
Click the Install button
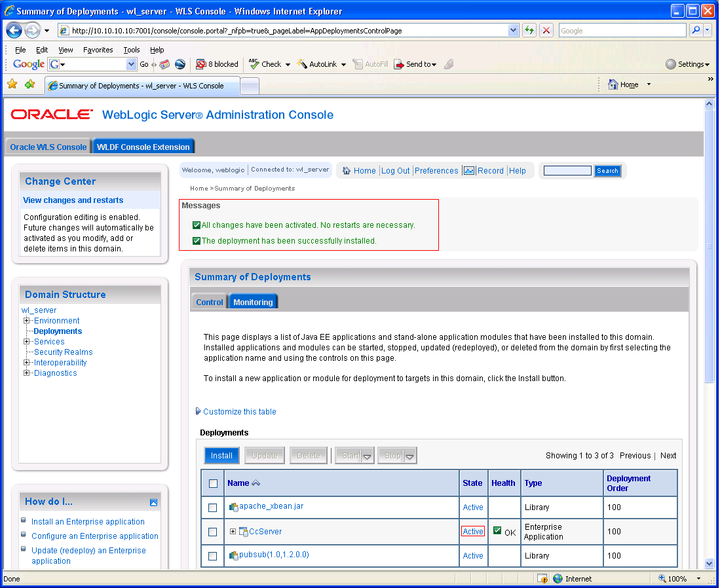(x=221, y=455)
